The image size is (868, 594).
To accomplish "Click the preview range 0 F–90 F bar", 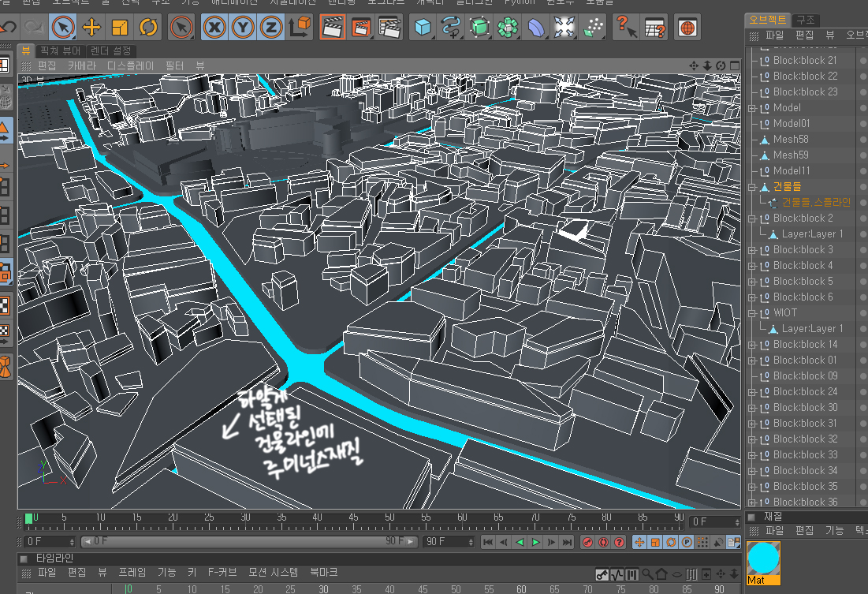I will 248,541.
